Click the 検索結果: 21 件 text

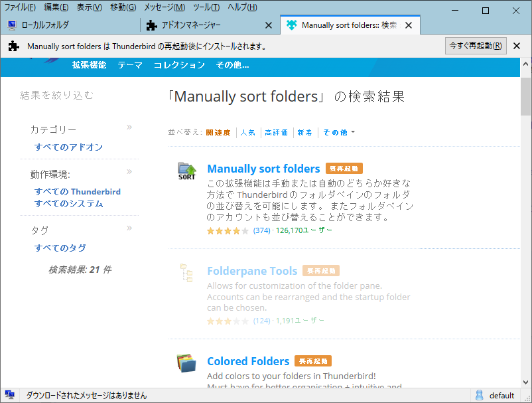(x=80, y=270)
